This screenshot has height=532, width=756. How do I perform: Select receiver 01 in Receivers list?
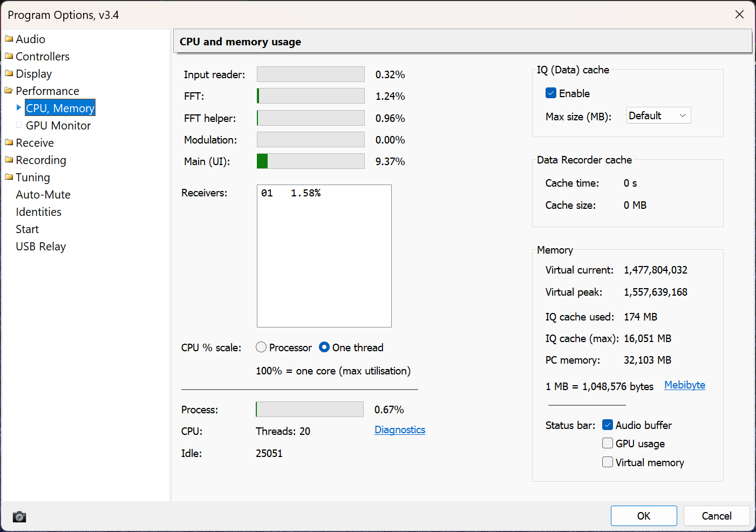tap(291, 193)
